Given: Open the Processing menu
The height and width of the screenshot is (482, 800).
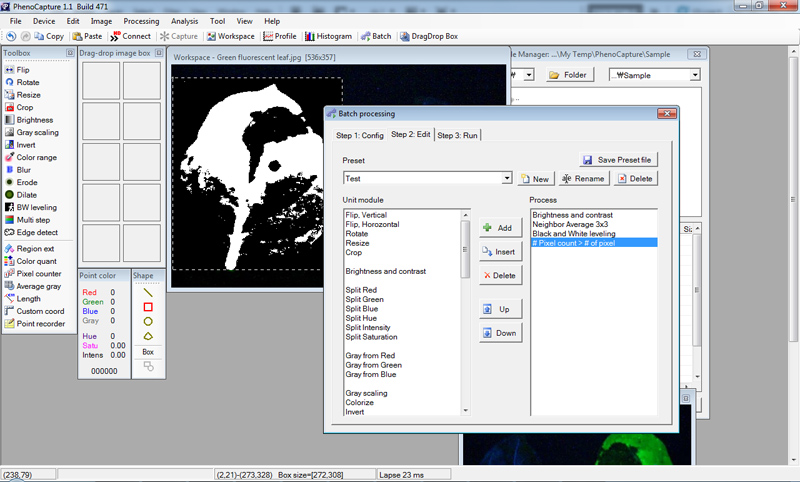Looking at the screenshot, I should (x=141, y=21).
